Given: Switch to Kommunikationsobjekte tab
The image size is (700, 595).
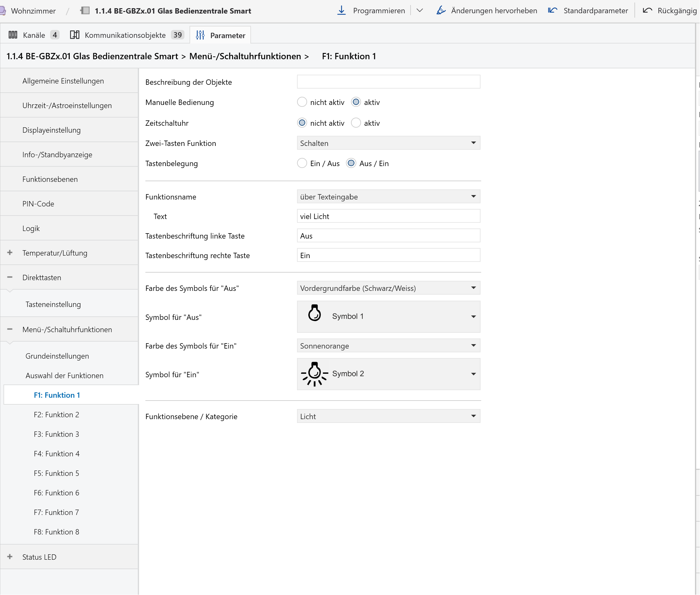Looking at the screenshot, I should tap(125, 35).
